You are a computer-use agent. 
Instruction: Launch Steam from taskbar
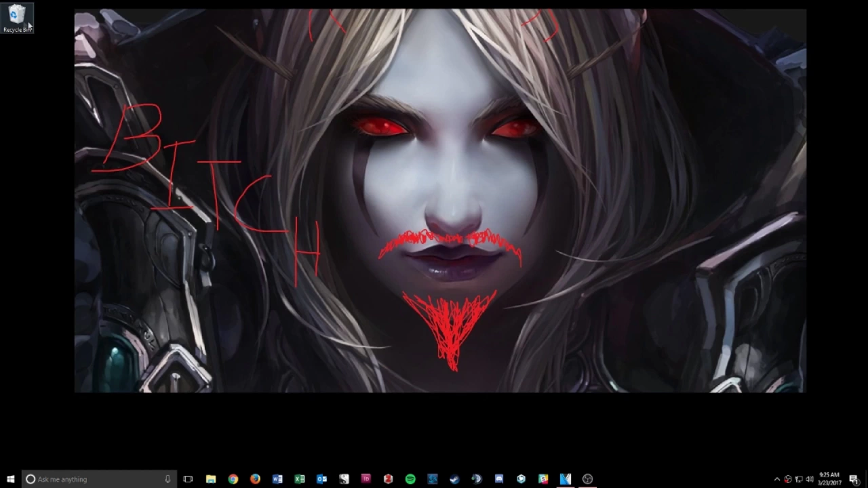(x=454, y=479)
